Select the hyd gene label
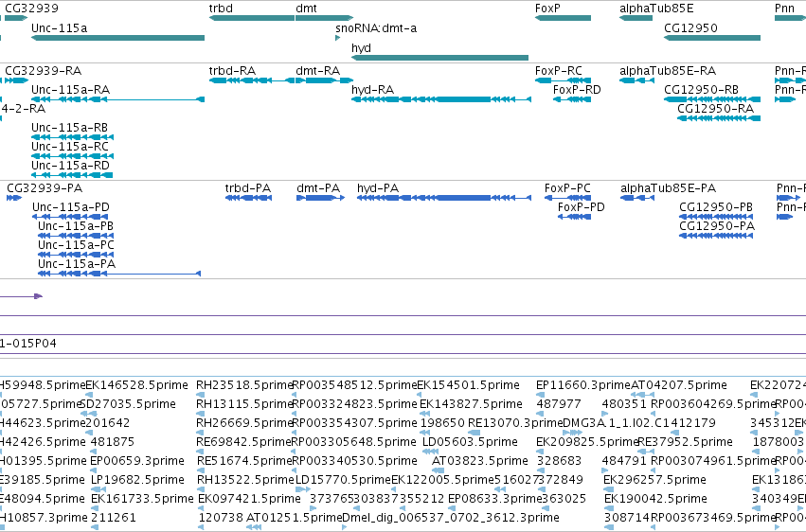The width and height of the screenshot is (806, 532). click(x=362, y=47)
